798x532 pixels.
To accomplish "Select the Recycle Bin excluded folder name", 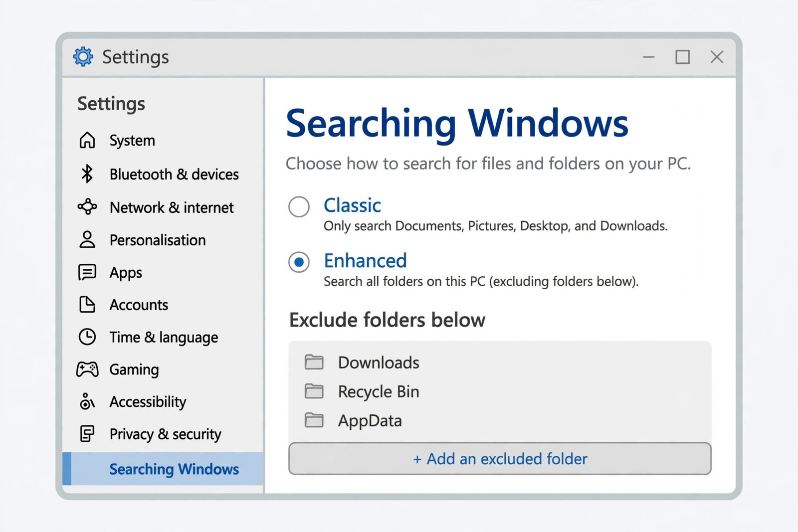I will click(x=379, y=391).
